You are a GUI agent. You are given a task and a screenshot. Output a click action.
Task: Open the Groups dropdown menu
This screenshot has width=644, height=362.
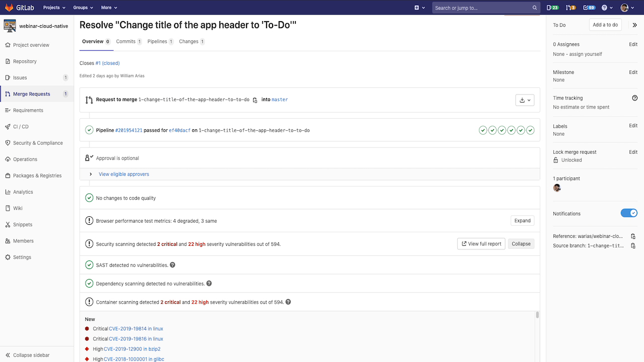(83, 8)
